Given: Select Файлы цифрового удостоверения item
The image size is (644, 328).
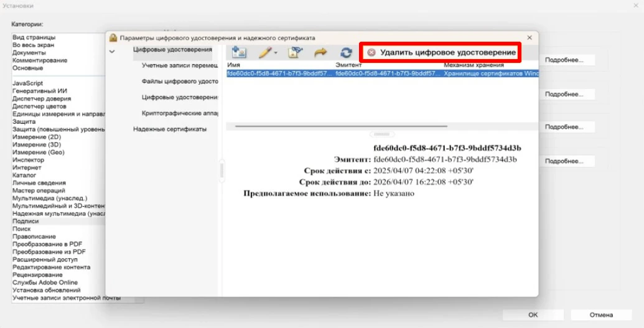Looking at the screenshot, I should pos(179,81).
